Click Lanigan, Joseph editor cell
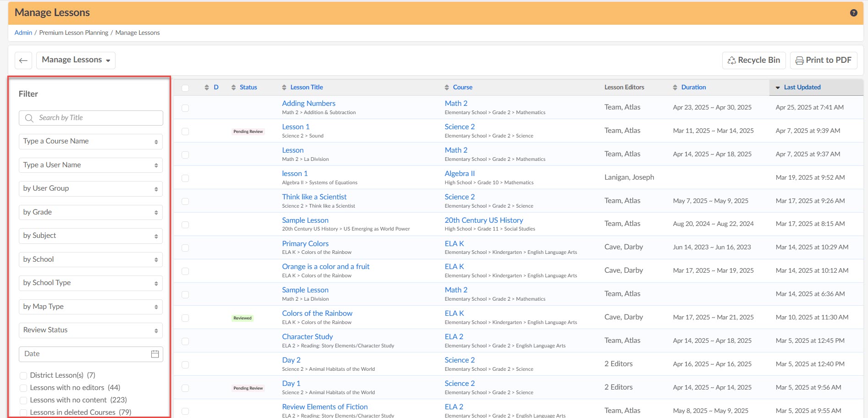The height and width of the screenshot is (418, 868). pos(629,177)
